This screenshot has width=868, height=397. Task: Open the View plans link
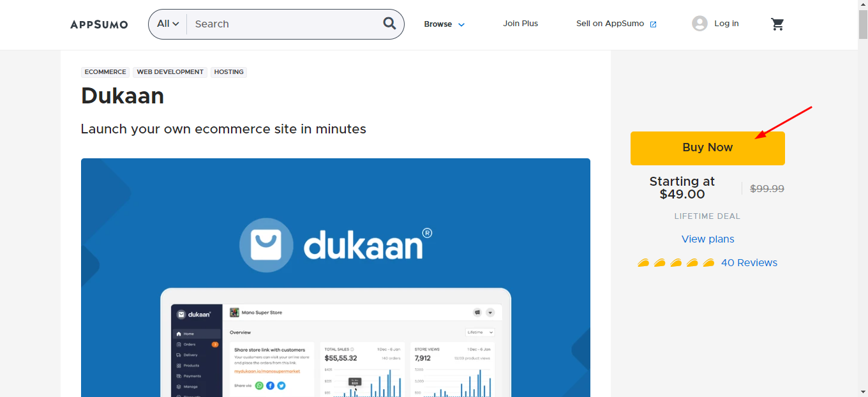coord(708,239)
